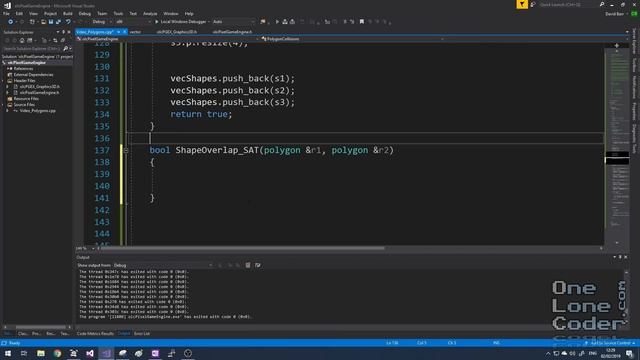Open the View menu

[33, 13]
